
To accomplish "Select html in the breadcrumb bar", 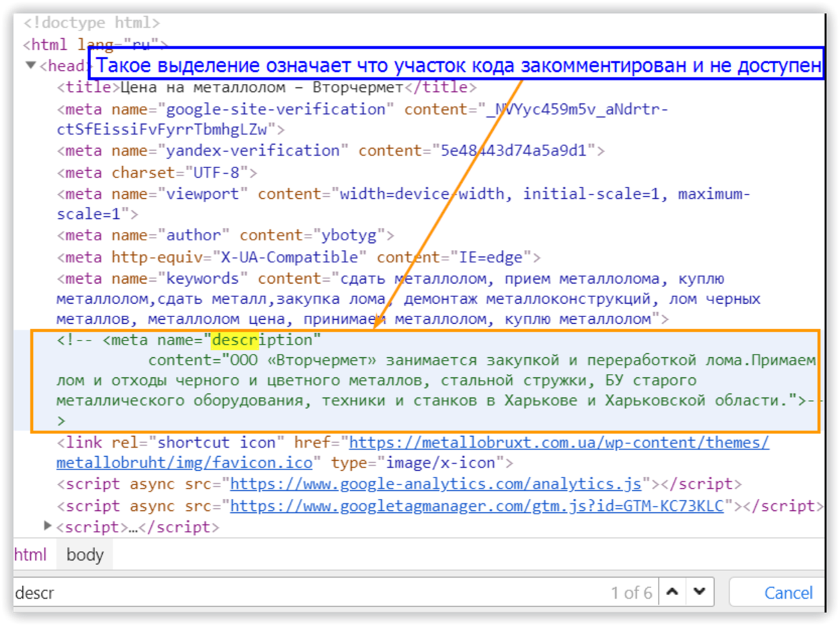I will coord(30,554).
